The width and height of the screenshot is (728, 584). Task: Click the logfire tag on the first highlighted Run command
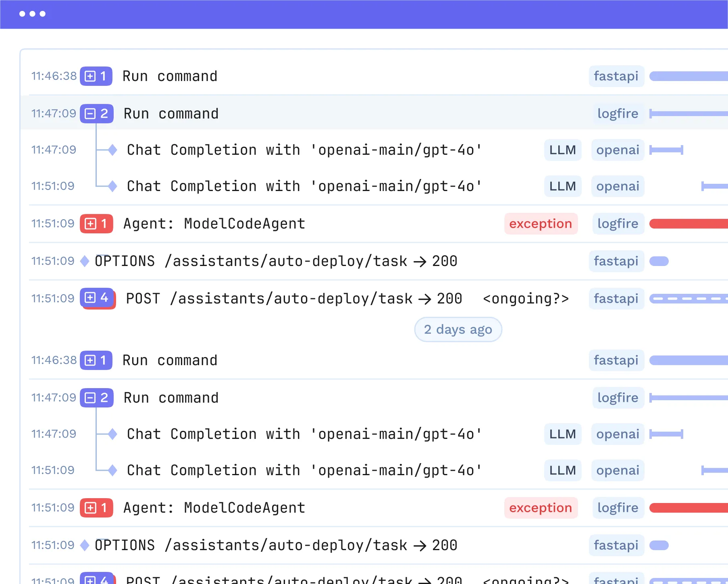618,114
